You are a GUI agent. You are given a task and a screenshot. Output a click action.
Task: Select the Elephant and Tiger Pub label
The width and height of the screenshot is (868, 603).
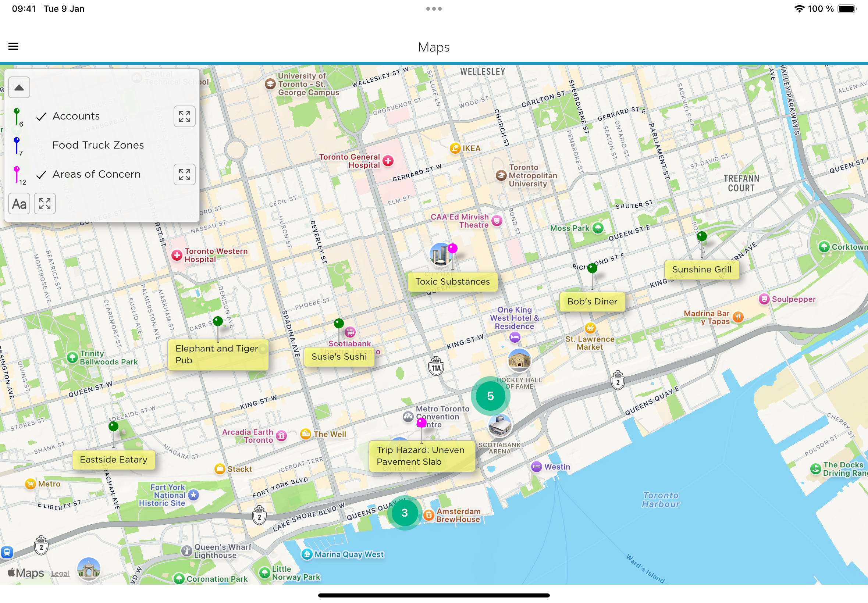click(218, 354)
